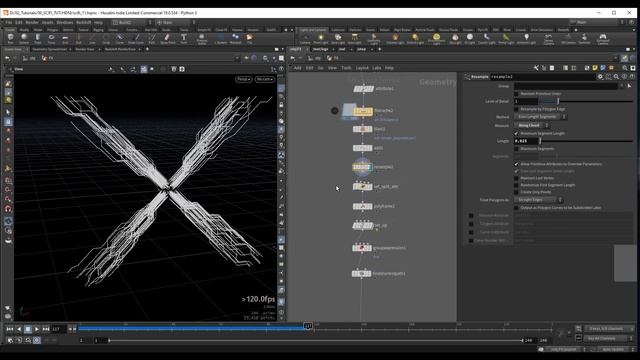
Task: Select the Draw Curve shelf tool
Action: click(x=136, y=39)
